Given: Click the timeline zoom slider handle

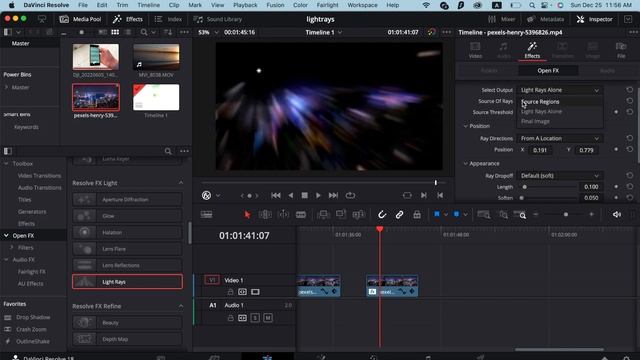Looking at the screenshot, I should tap(566, 215).
